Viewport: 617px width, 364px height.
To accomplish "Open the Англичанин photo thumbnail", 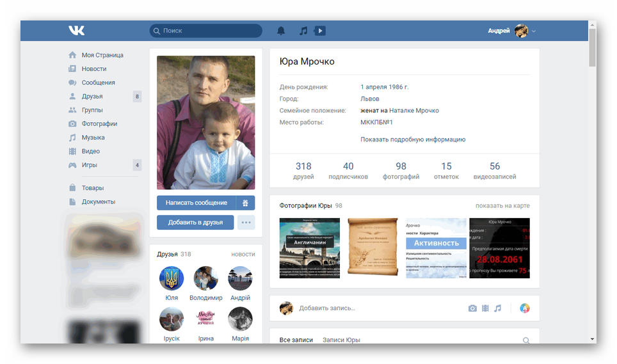I will click(310, 248).
